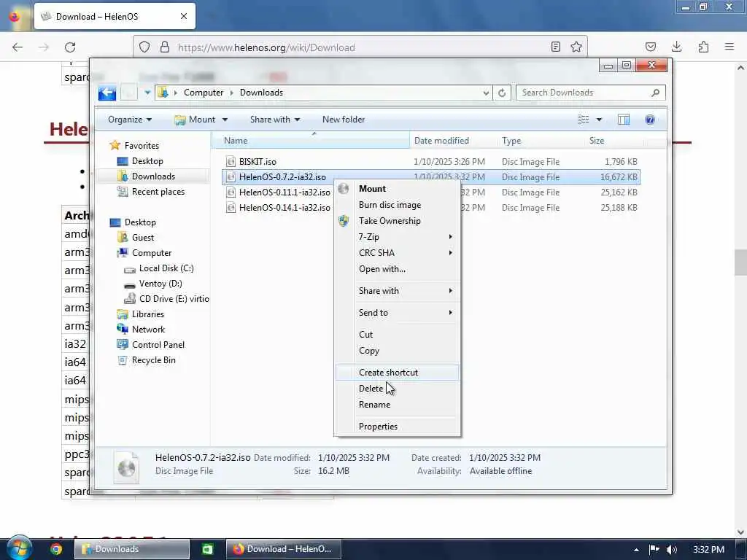Sort by the Size column header
This screenshot has height=560, width=747.
click(x=615, y=141)
